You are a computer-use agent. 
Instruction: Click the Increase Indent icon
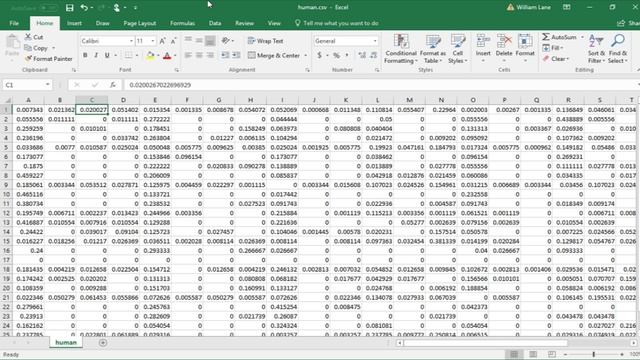(236, 55)
